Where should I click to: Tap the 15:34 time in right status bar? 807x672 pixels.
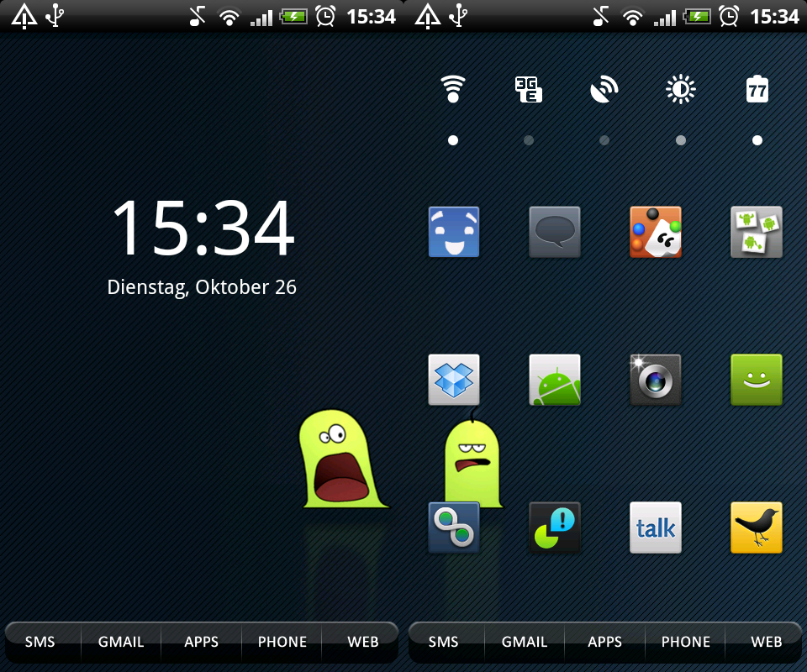774,17
